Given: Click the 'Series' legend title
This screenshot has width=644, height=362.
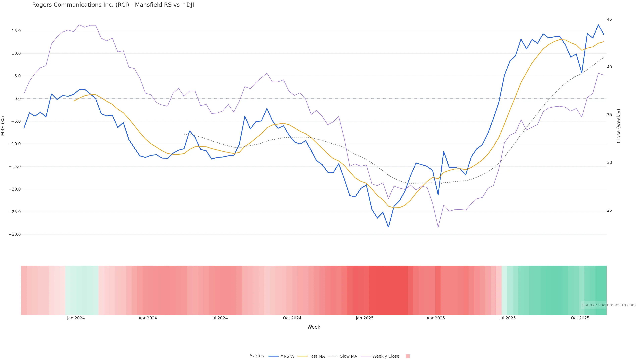Looking at the screenshot, I should [x=257, y=356].
